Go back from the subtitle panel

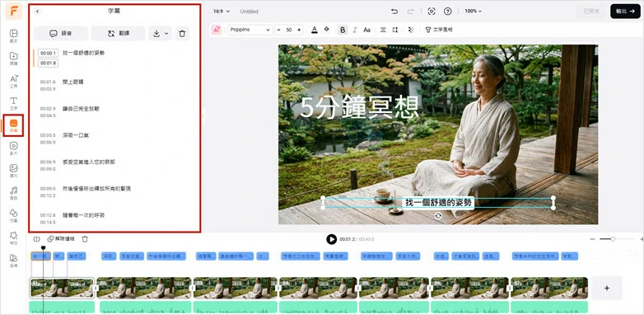[x=37, y=12]
